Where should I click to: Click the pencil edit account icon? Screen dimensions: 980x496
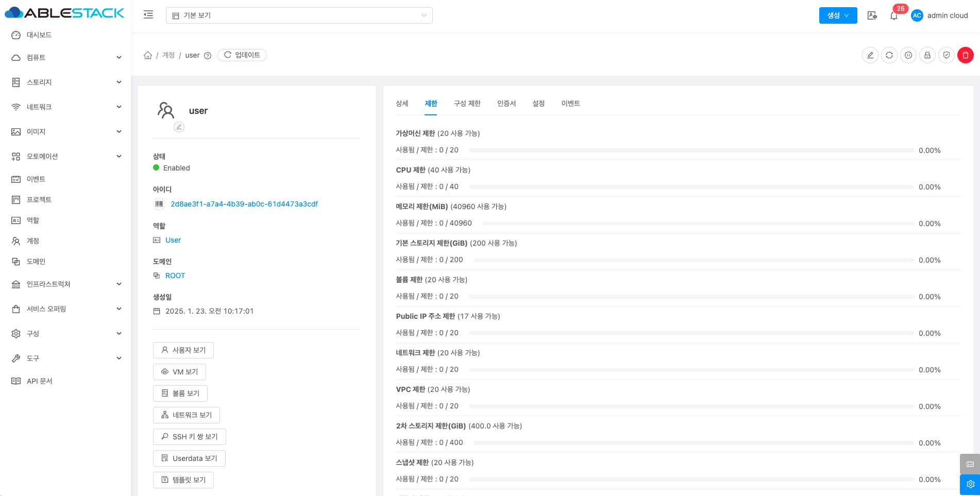[870, 55]
